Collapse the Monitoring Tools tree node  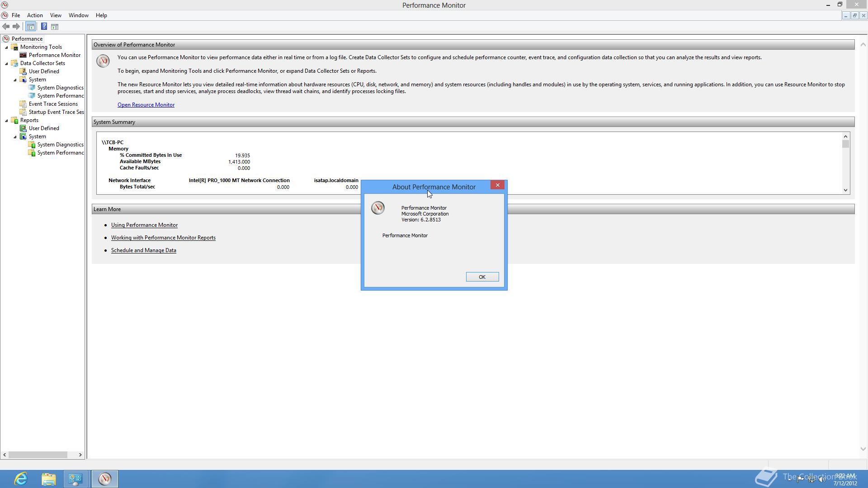[7, 47]
